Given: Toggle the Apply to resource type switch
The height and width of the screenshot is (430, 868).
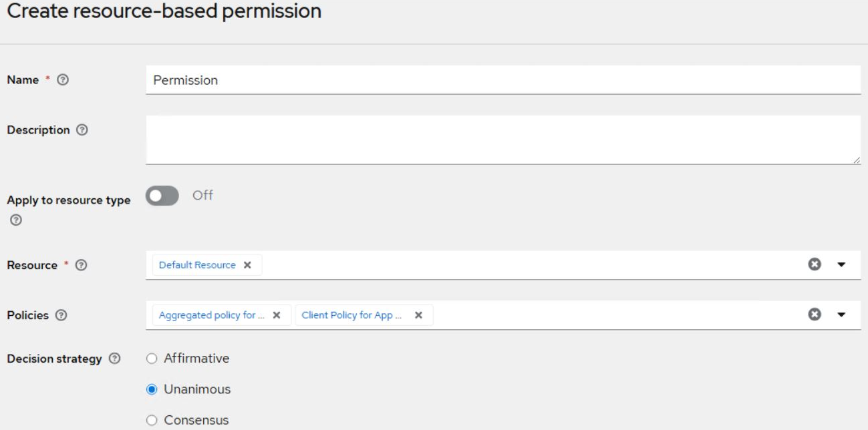Looking at the screenshot, I should coord(162,196).
